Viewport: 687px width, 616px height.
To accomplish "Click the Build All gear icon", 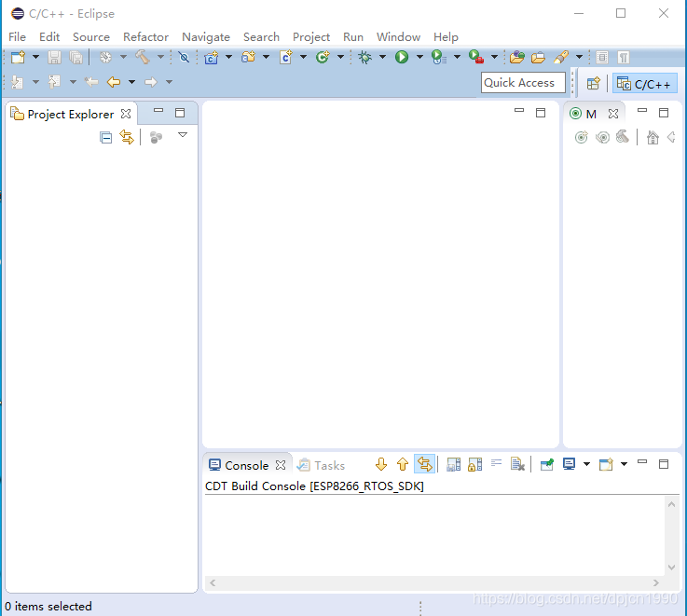I will [x=105, y=58].
